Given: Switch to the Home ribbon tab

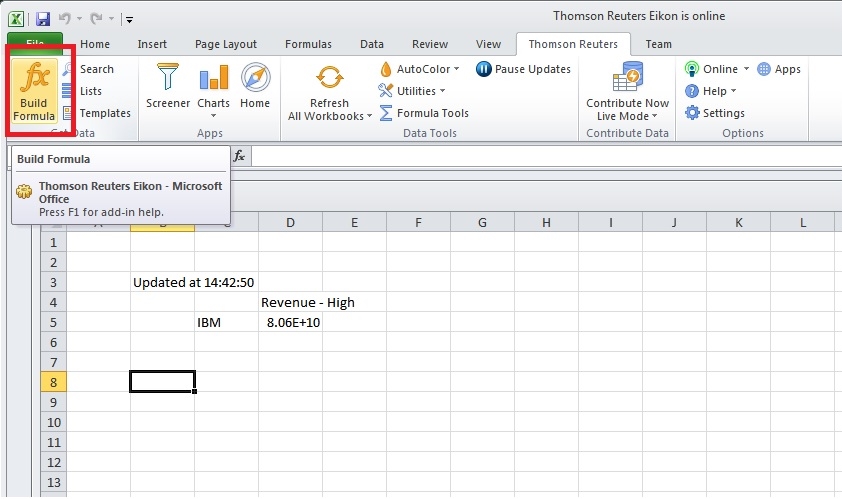Looking at the screenshot, I should [x=95, y=44].
